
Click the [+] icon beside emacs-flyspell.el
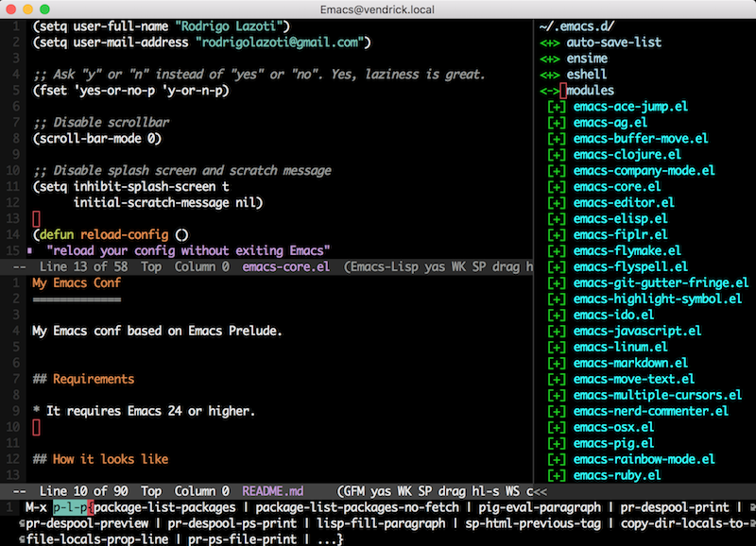[557, 267]
